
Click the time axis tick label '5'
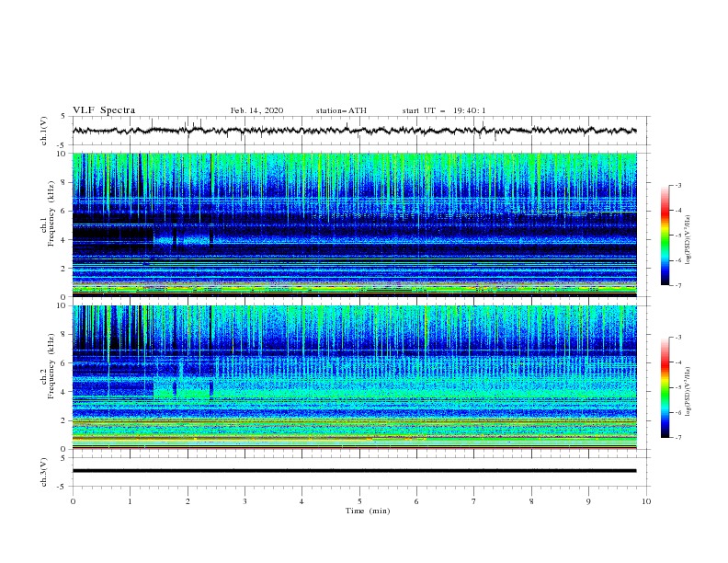[x=359, y=501]
